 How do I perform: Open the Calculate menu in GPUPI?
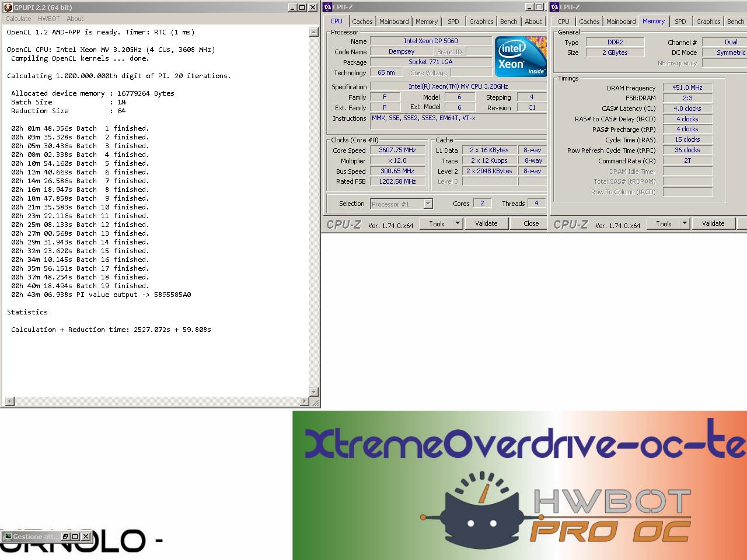click(18, 19)
